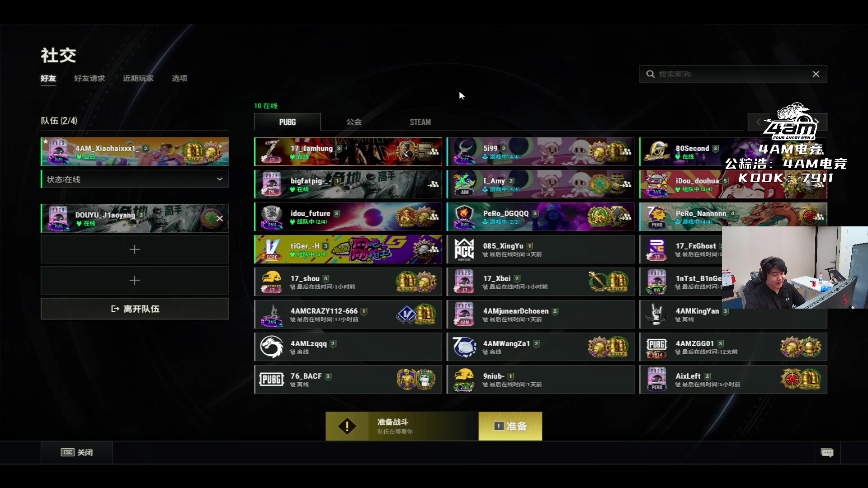The width and height of the screenshot is (868, 488).
Task: Click the invite icon on bigfatpig card
Action: pyautogui.click(x=434, y=184)
